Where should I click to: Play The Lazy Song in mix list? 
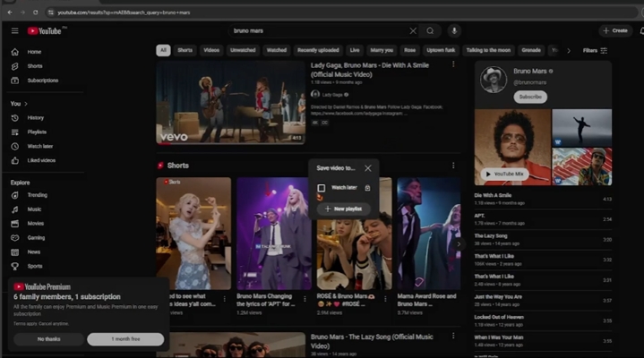(x=543, y=239)
